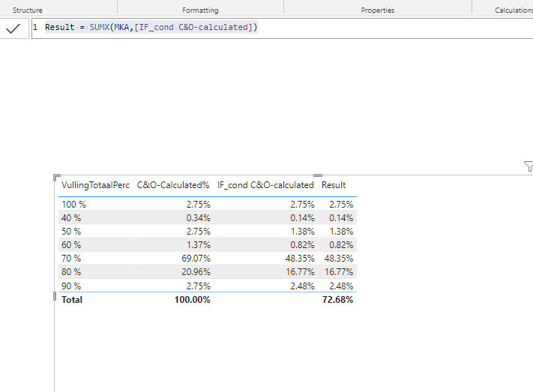Click the 20.96% cell in C&O-Calculated%
This screenshot has height=392, width=533.
[x=196, y=272]
